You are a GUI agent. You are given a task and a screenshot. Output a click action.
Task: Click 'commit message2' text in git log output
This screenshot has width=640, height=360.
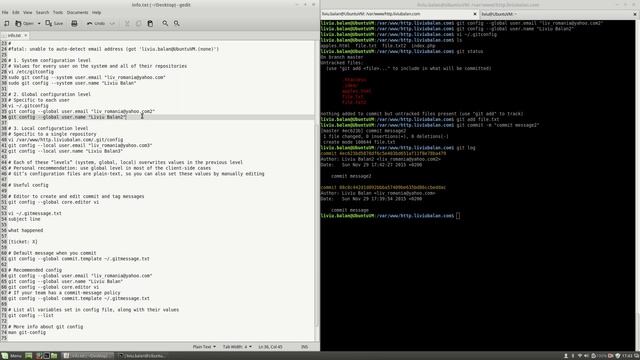pos(351,176)
